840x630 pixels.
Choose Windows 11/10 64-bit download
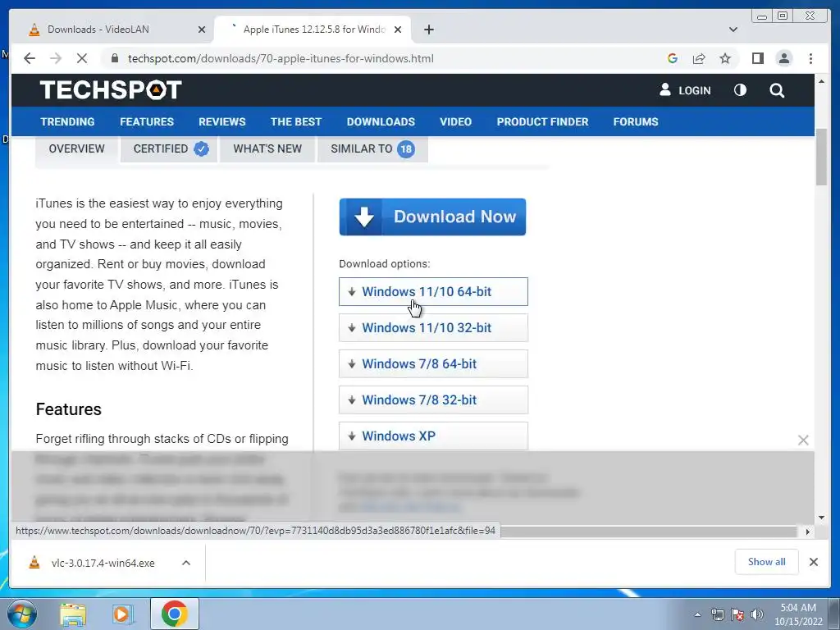tap(433, 291)
